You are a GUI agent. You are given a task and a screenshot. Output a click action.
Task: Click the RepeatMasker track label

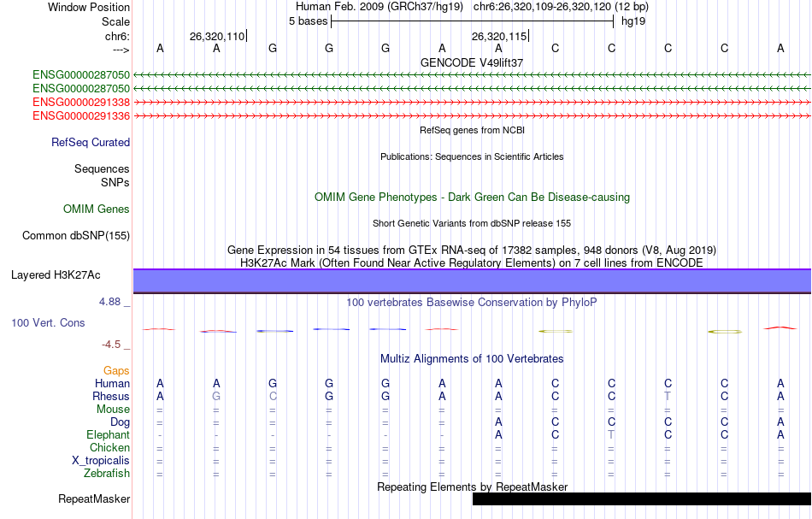pos(94,498)
